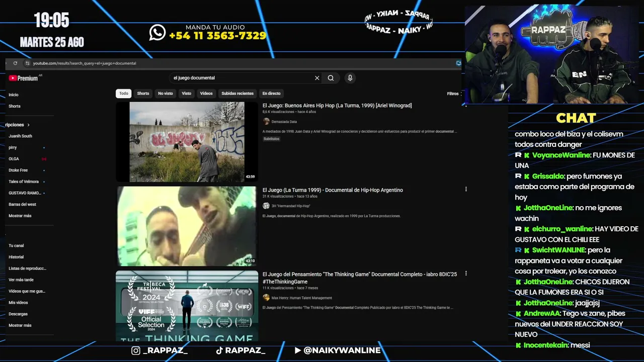The image size is (644, 362).
Task: Open Juanih South subscription
Action: click(20, 136)
